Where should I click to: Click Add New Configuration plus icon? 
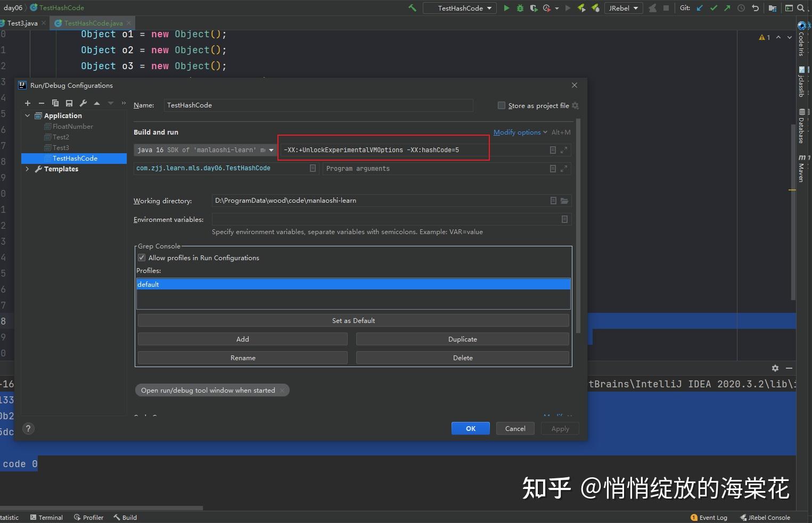(x=28, y=103)
